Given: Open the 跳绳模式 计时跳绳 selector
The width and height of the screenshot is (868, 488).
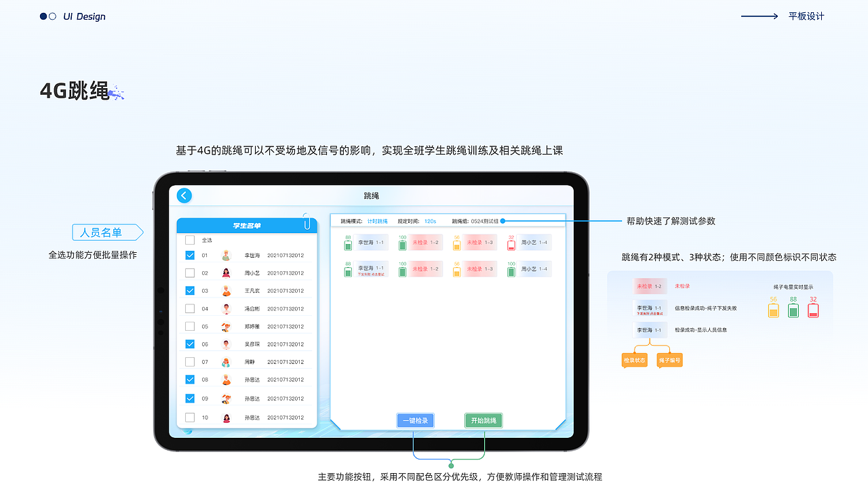Looking at the screenshot, I should pos(378,221).
